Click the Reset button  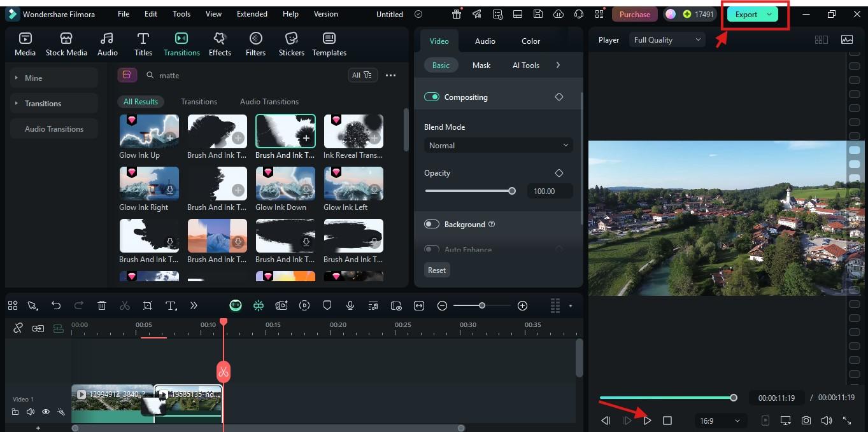[x=437, y=270]
